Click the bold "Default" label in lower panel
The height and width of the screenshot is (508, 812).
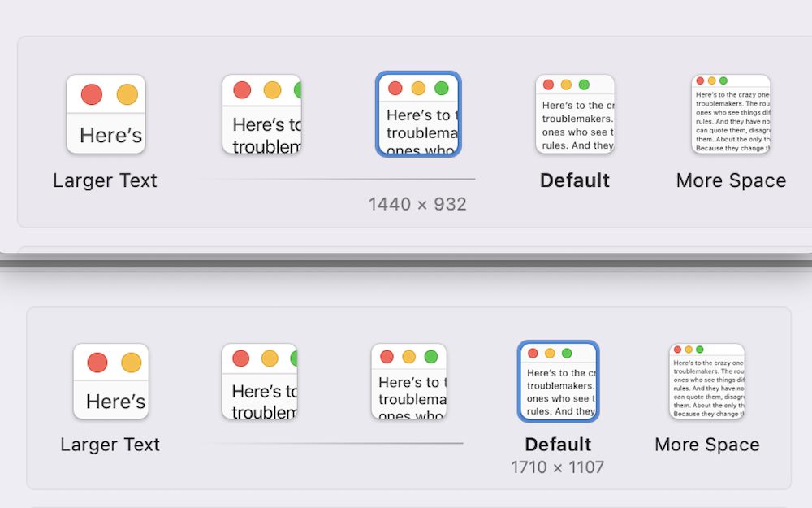coord(558,445)
